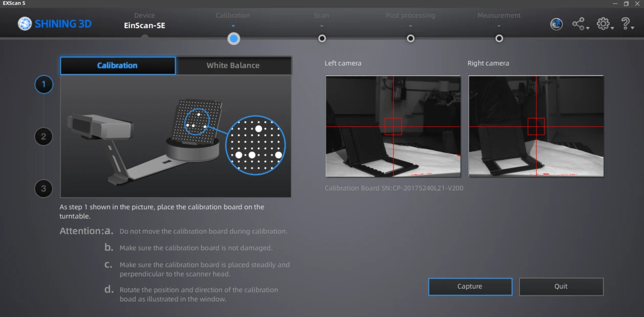
Task: Click the Post processing step label
Action: (x=410, y=15)
